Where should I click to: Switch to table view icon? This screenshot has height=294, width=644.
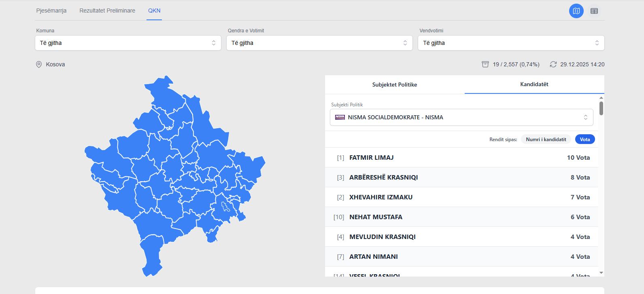tap(594, 11)
